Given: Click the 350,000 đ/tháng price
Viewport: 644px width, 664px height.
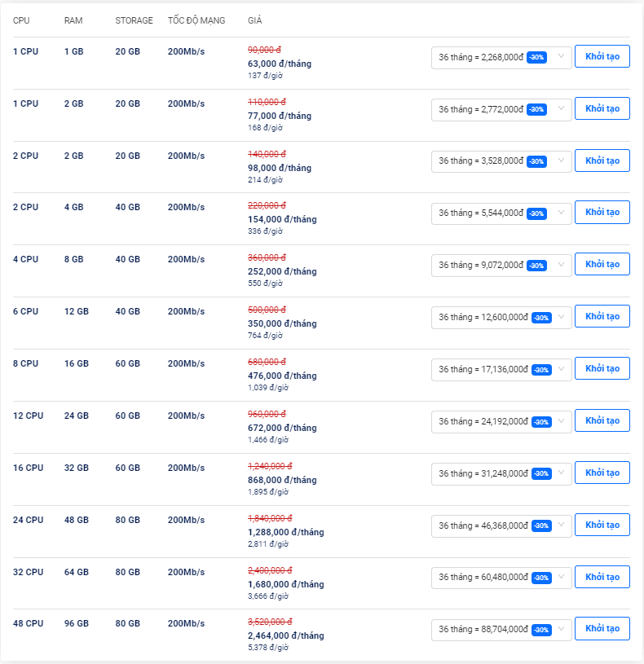Looking at the screenshot, I should 282,323.
